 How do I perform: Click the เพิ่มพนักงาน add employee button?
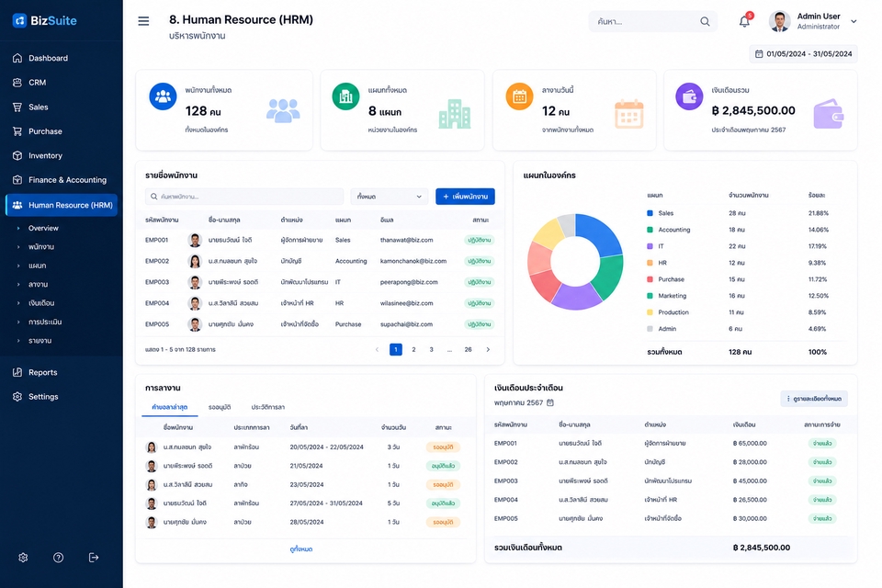click(x=465, y=197)
